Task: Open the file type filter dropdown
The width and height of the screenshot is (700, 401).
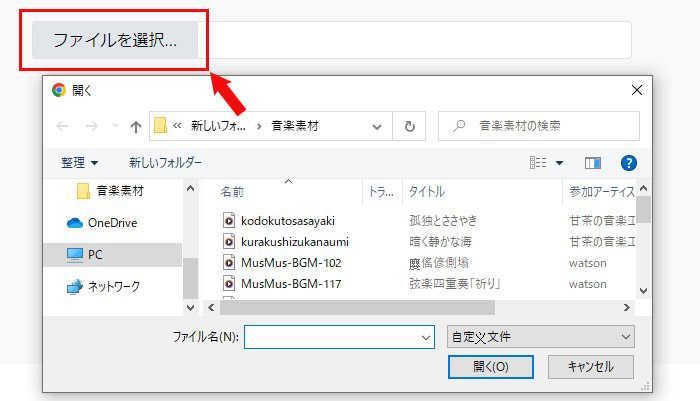Action: click(540, 337)
